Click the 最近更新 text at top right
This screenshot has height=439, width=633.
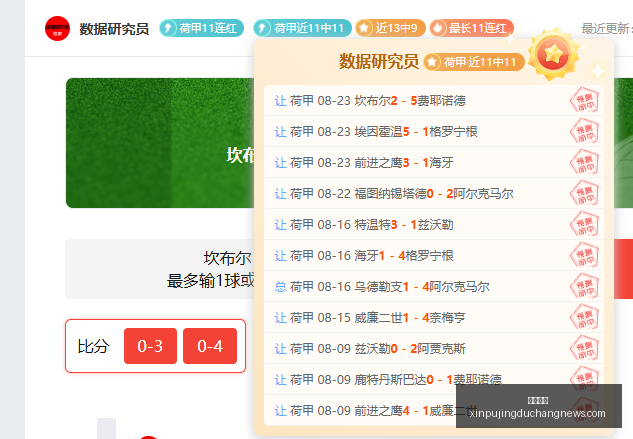[607, 29]
